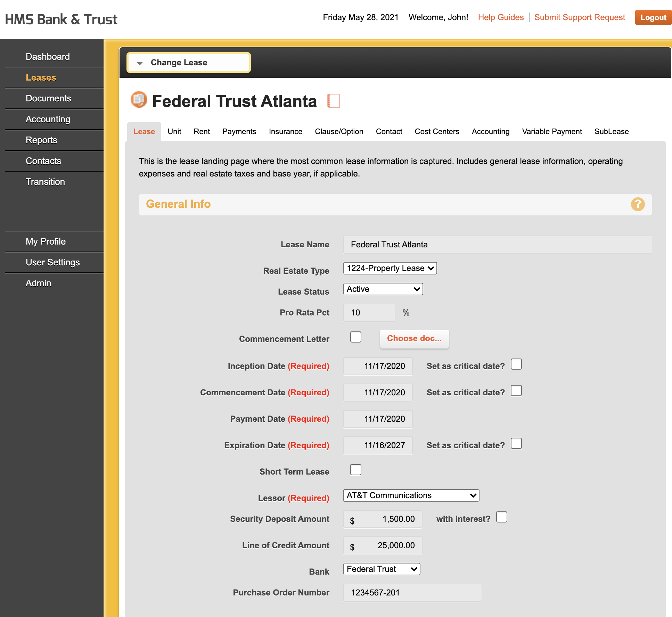672x617 pixels.
Task: Expand the Change Lease selector arrow
Action: coord(140,63)
